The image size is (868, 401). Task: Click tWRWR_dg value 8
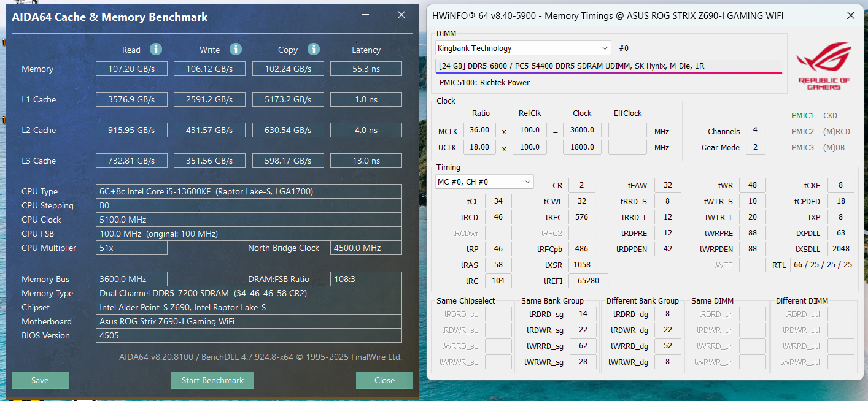pos(668,362)
